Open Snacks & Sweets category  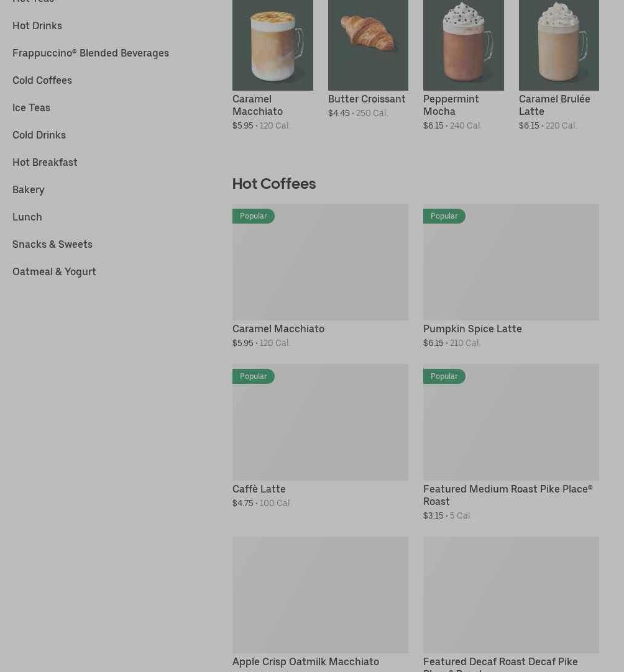point(52,244)
